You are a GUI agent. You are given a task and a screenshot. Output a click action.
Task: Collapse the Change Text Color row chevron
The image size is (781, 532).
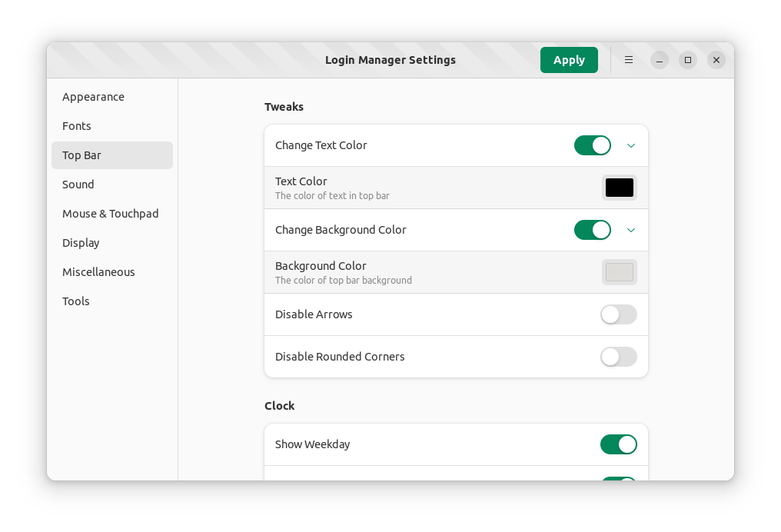point(631,145)
